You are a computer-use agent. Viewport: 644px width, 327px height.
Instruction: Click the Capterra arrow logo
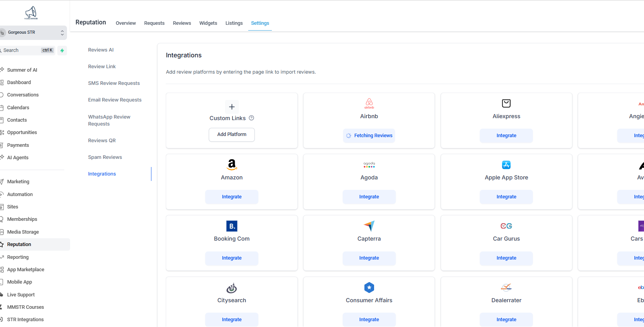point(369,226)
